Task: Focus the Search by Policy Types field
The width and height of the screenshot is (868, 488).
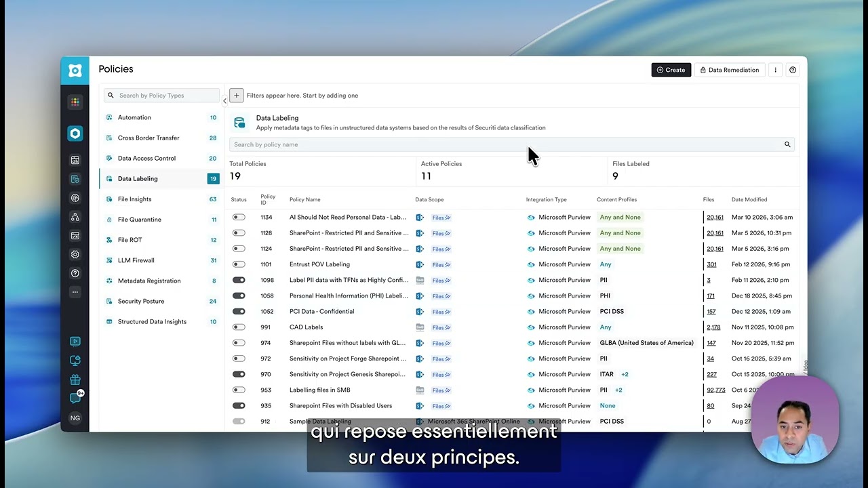Action: pyautogui.click(x=161, y=96)
